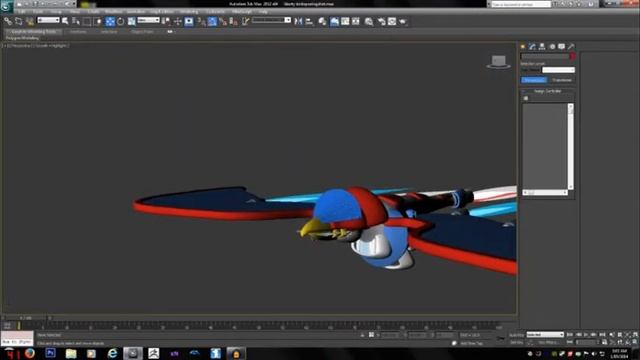Open the Key Filters dialog

(548, 342)
